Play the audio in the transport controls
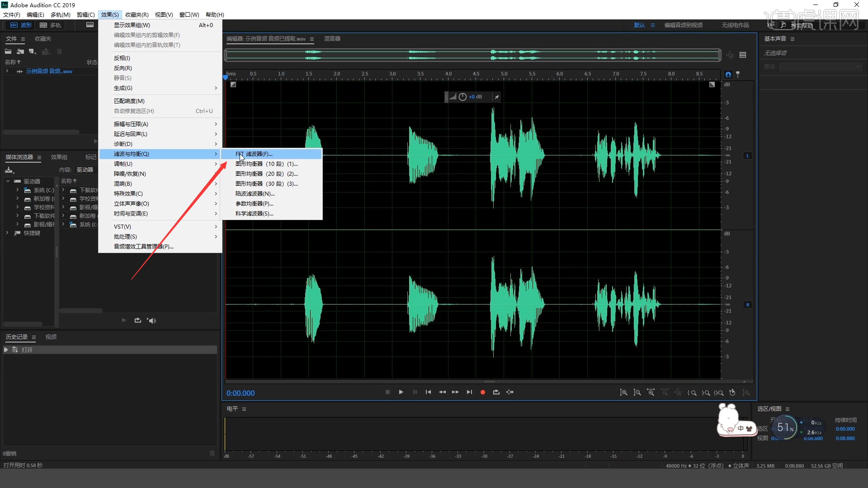Screen dimensions: 868x488 point(401,392)
